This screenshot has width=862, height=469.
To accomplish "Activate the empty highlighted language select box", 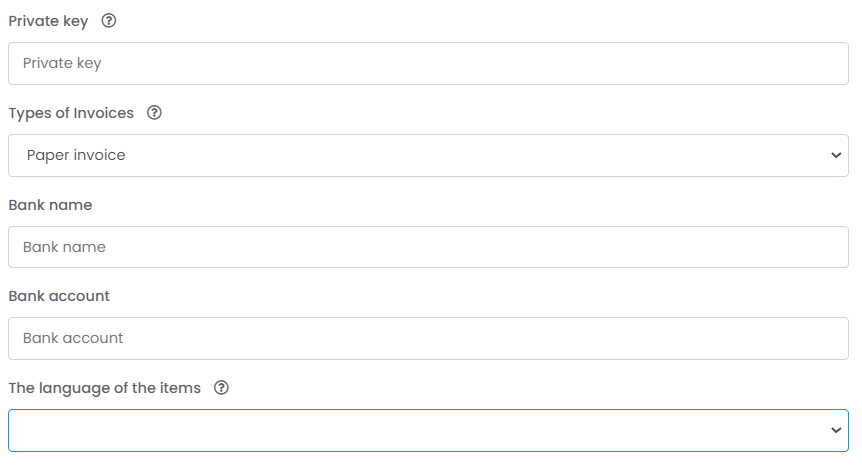I will click(x=428, y=431).
